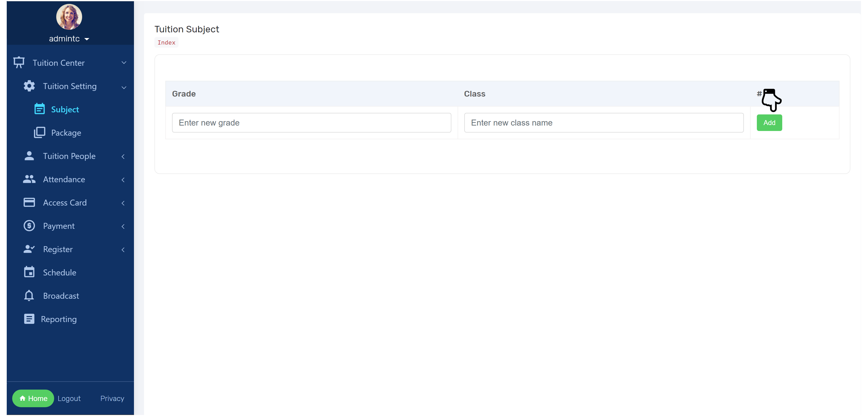Click the admin profile avatar photo
The image size is (868, 416).
pyautogui.click(x=69, y=17)
